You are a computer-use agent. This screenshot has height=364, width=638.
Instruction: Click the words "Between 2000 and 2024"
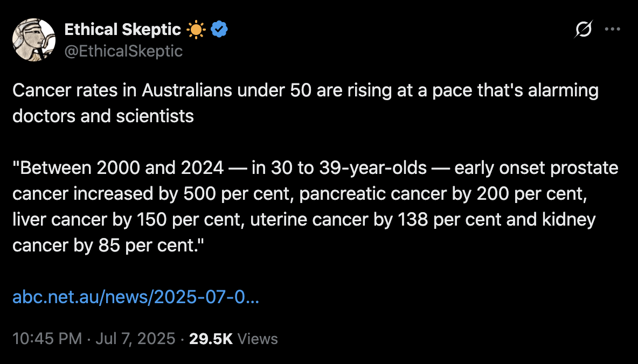122,168
